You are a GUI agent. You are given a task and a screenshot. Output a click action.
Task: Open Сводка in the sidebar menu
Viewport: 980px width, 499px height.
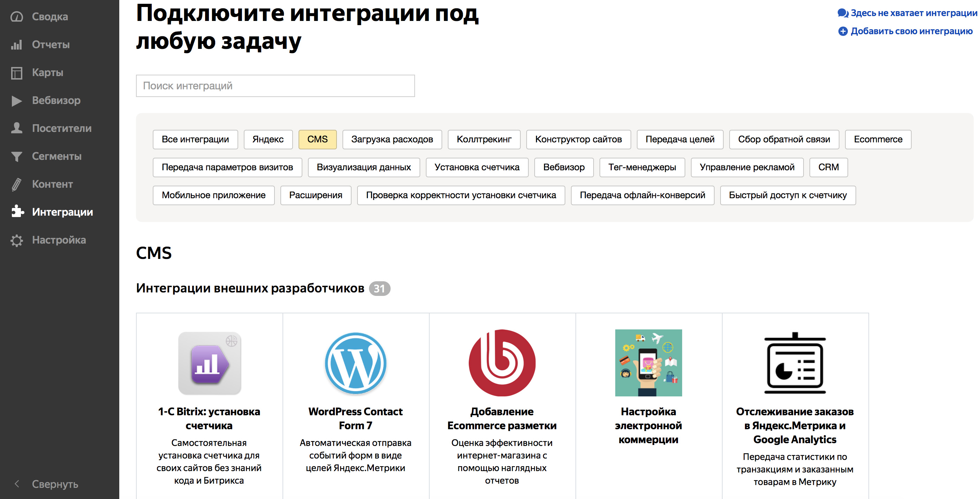[x=50, y=17]
